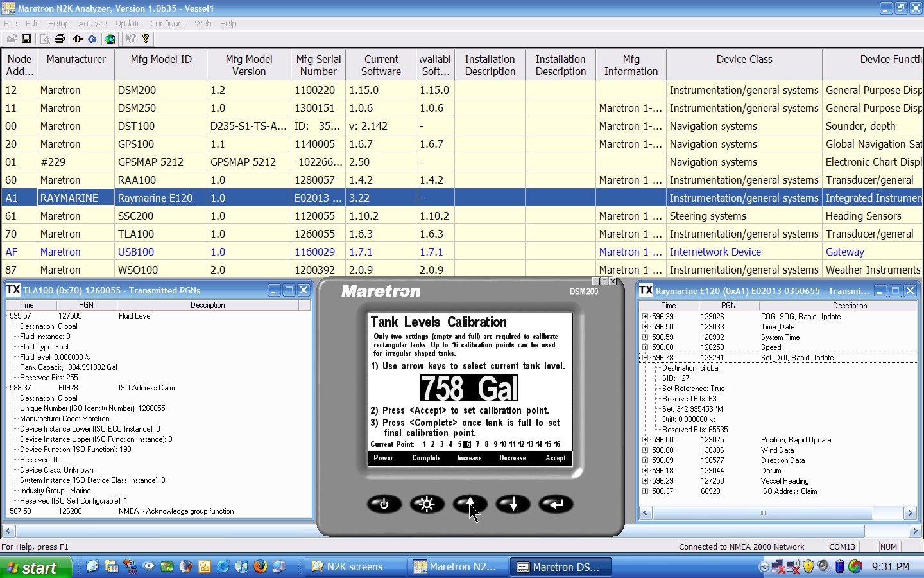The width and height of the screenshot is (924, 578).
Task: Open the Configure menu
Action: click(x=168, y=23)
